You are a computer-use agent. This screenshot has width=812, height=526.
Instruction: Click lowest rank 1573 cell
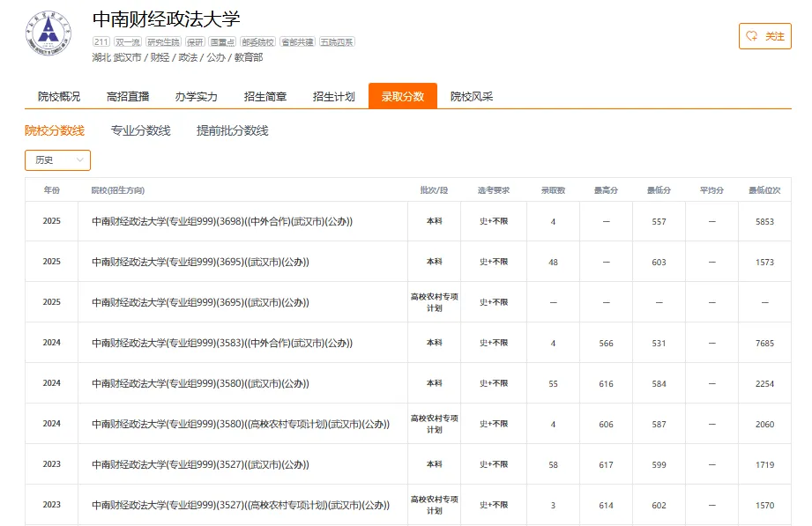[764, 262]
